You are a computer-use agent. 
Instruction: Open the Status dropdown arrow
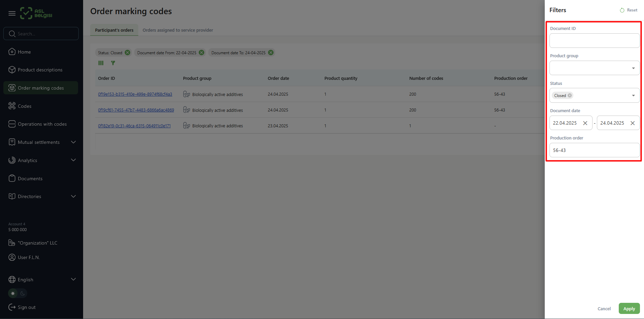[633, 96]
